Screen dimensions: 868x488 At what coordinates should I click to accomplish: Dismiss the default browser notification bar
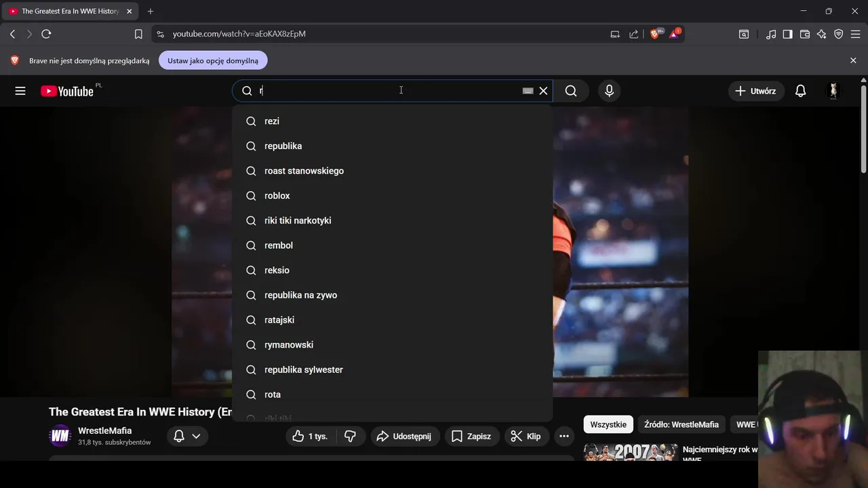pos(853,60)
